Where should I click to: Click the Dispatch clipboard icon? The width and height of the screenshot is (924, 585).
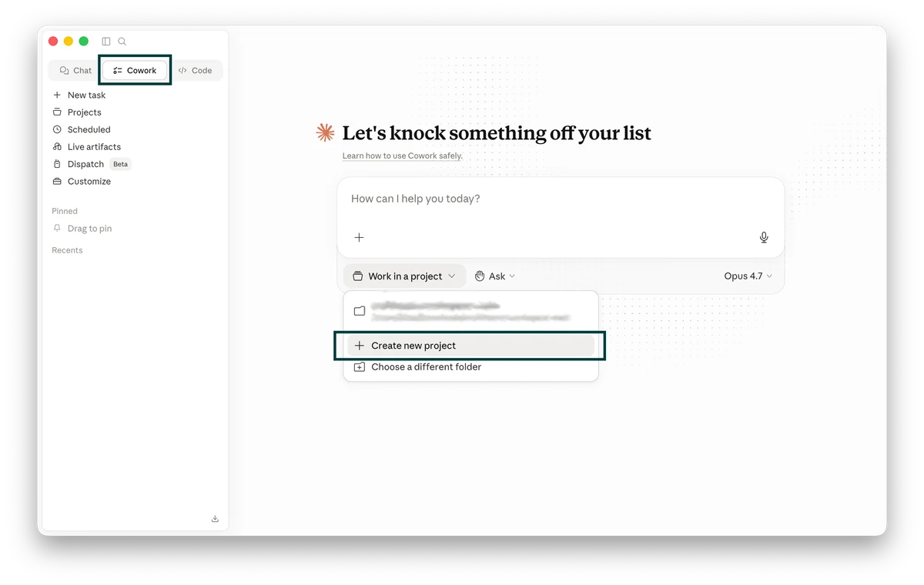57,164
